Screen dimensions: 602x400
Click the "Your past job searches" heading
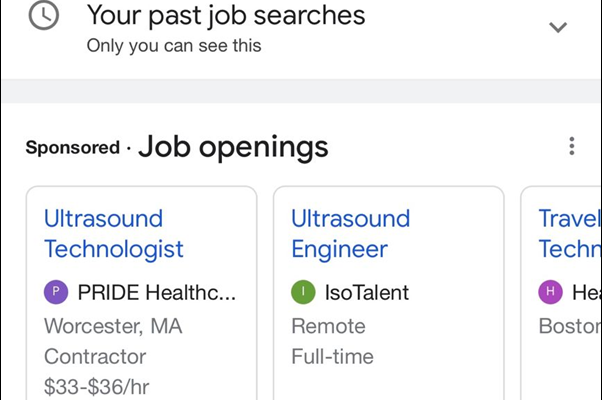(226, 15)
